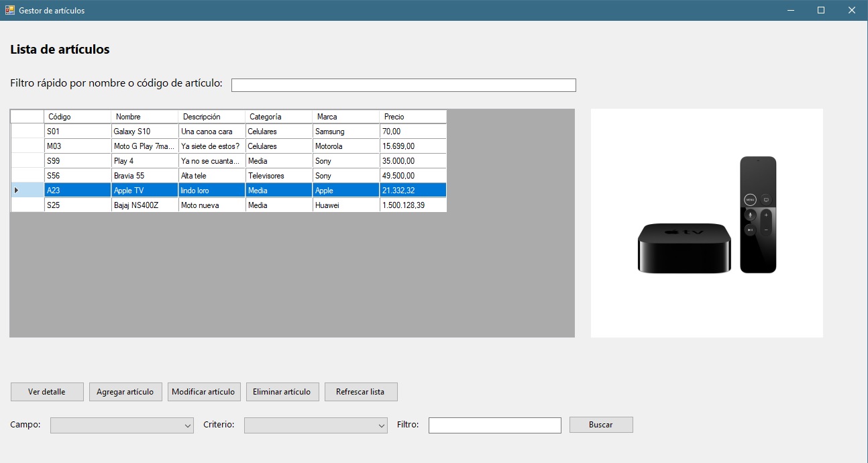868x463 pixels.
Task: Select Apple brand cell
Action: (x=346, y=191)
